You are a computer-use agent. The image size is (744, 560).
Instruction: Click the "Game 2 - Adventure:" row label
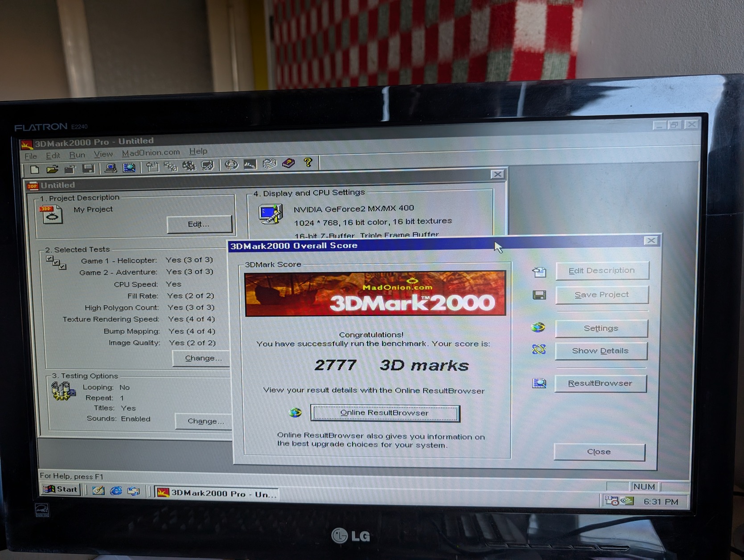(118, 272)
